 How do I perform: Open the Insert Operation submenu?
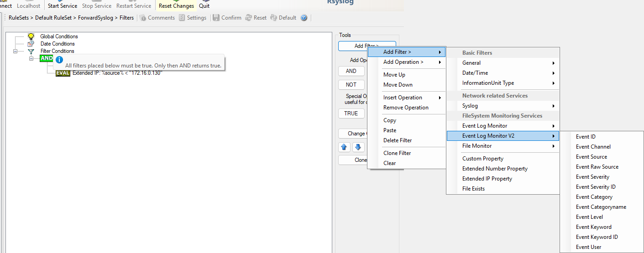406,98
